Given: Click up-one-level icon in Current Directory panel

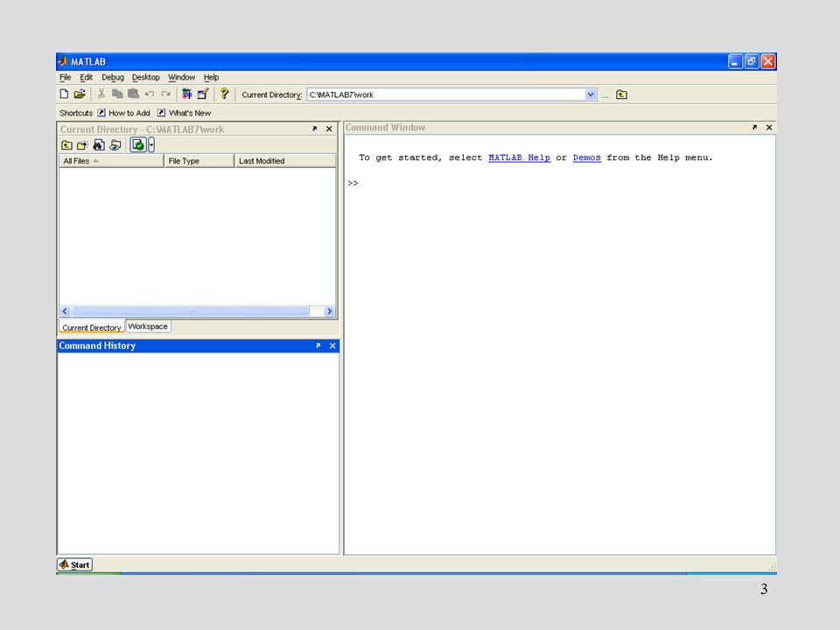Looking at the screenshot, I should [x=66, y=145].
